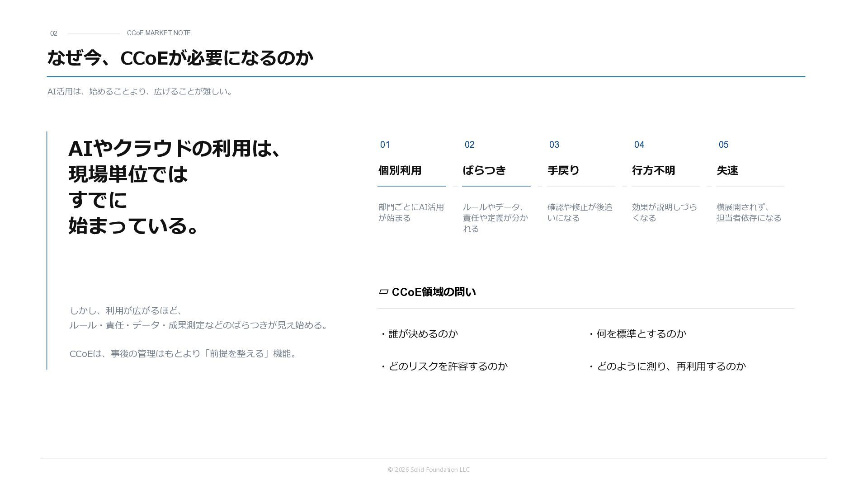Select the large heading AIやクラウドの利用は、

[x=175, y=149]
